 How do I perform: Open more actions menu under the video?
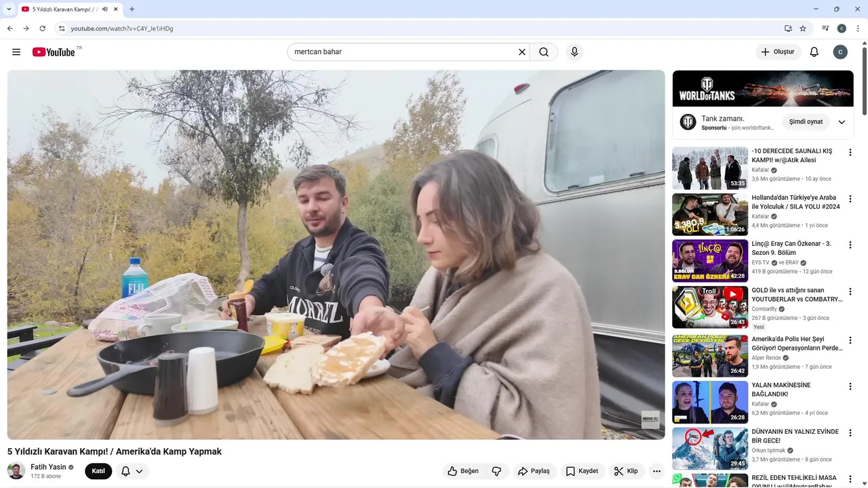click(x=656, y=471)
